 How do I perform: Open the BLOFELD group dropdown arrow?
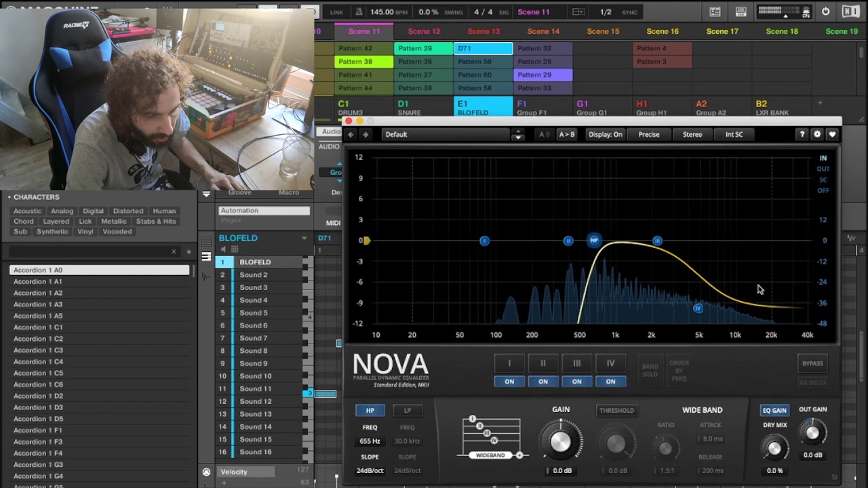pyautogui.click(x=304, y=239)
